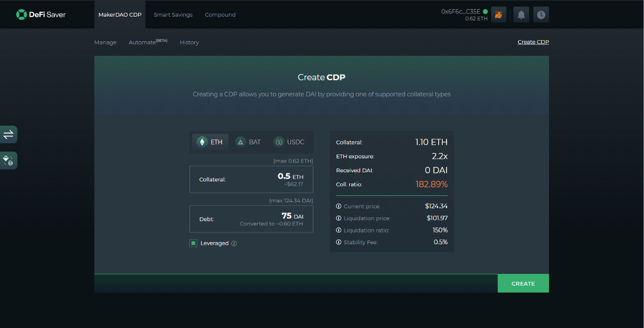644x328 pixels.
Task: Open notifications bell icon
Action: [x=521, y=14]
